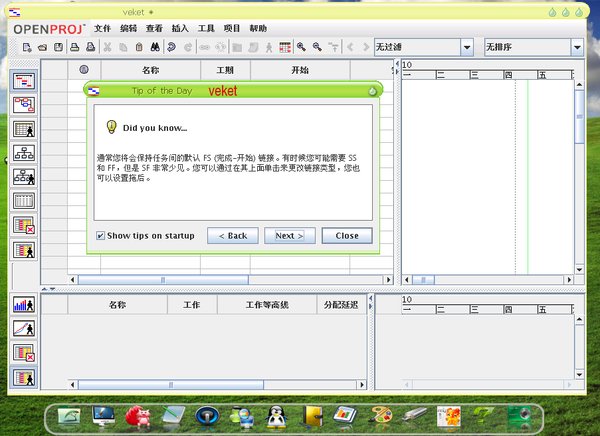
Task: Click the New project toolbar icon
Action: point(27,47)
